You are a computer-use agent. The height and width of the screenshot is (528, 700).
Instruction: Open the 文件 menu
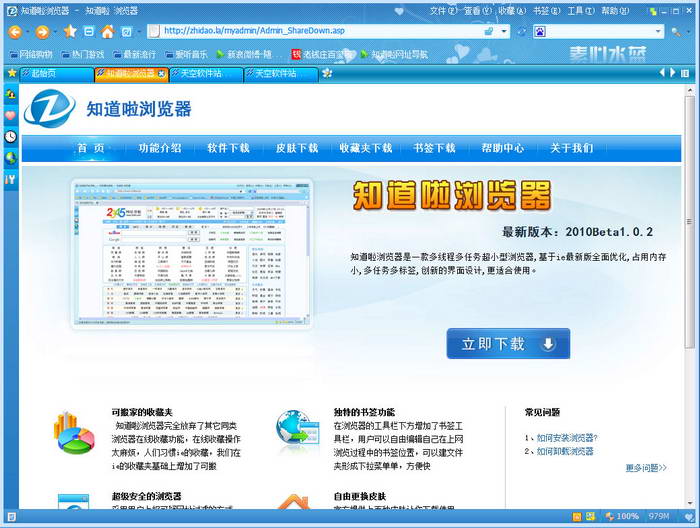click(x=444, y=11)
